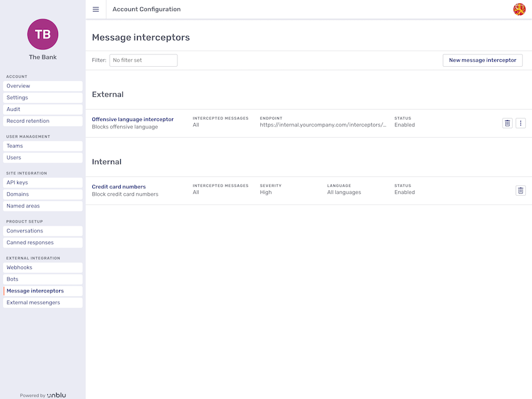Viewport: 532px width, 399px height.
Task: Delete the Credit card numbers interceptor
Action: (x=521, y=190)
